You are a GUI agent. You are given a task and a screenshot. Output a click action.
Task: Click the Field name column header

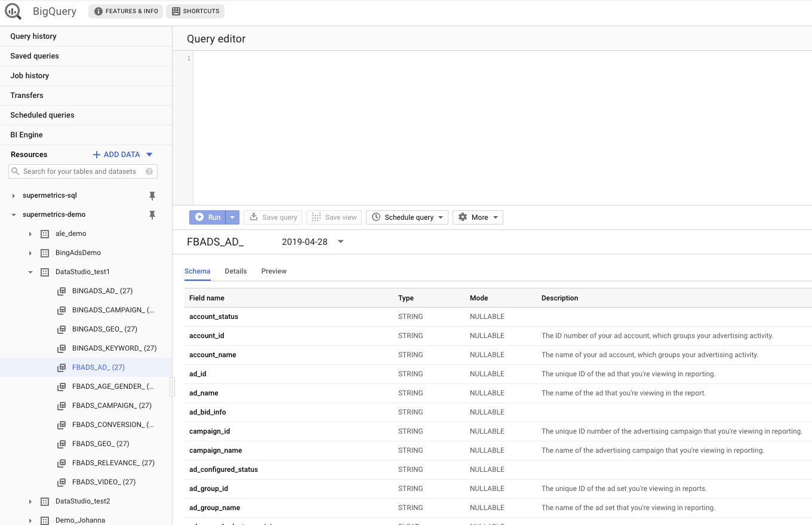point(207,298)
